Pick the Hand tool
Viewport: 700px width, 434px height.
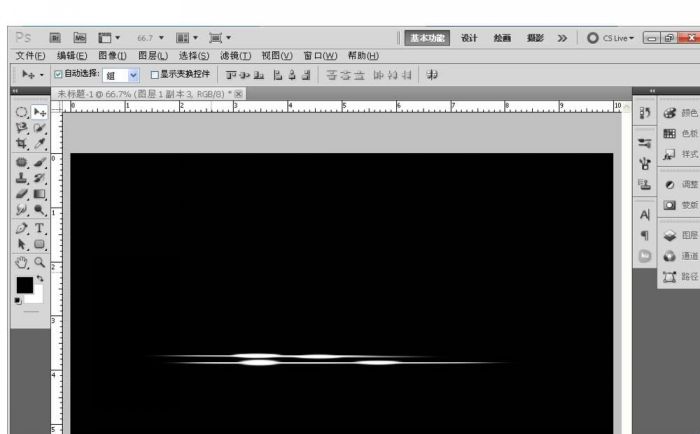click(x=22, y=263)
